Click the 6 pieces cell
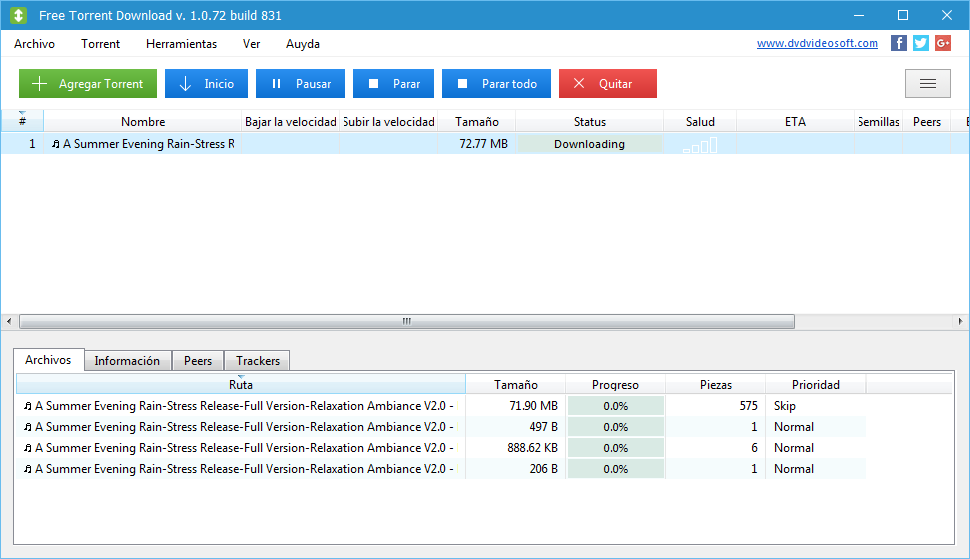Image resolution: width=970 pixels, height=559 pixels. (x=716, y=448)
